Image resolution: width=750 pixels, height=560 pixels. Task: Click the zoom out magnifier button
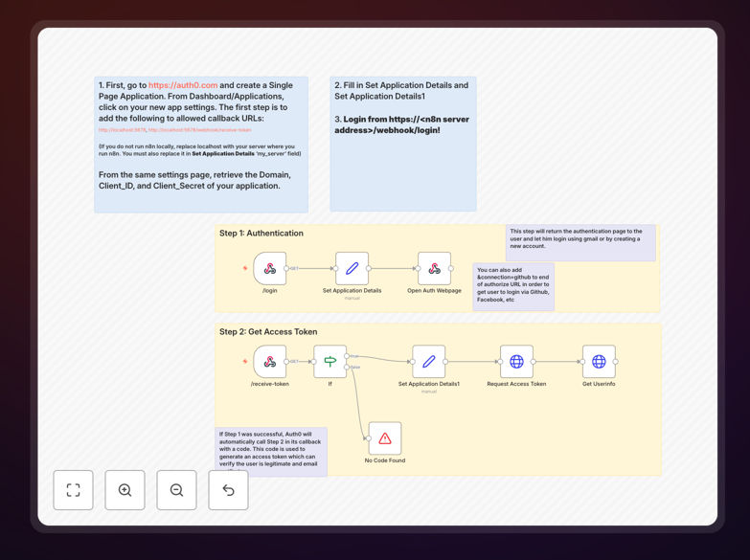click(x=176, y=490)
